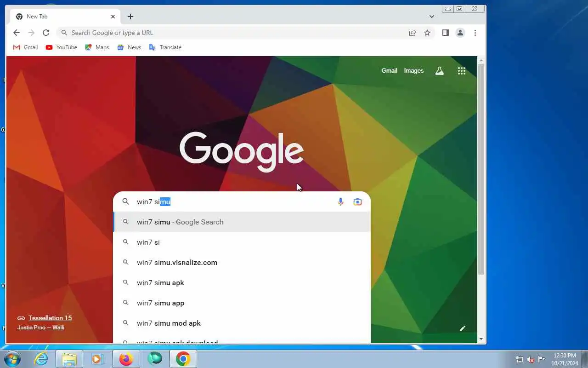Click the browser forward arrow
Viewport: 588px width, 368px height.
click(x=31, y=33)
